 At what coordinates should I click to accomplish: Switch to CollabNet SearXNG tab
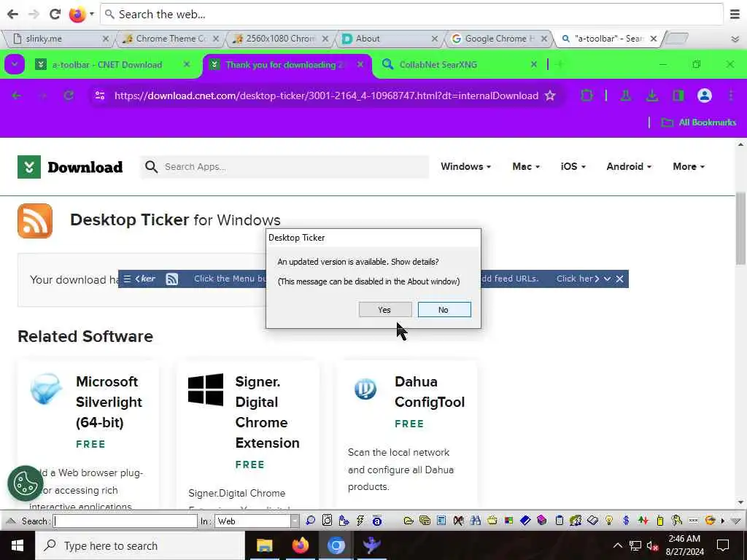point(438,65)
